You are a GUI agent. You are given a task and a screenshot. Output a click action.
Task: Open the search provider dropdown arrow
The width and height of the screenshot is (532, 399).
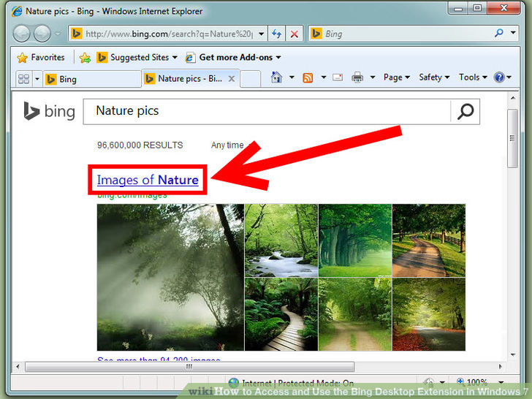pos(513,33)
